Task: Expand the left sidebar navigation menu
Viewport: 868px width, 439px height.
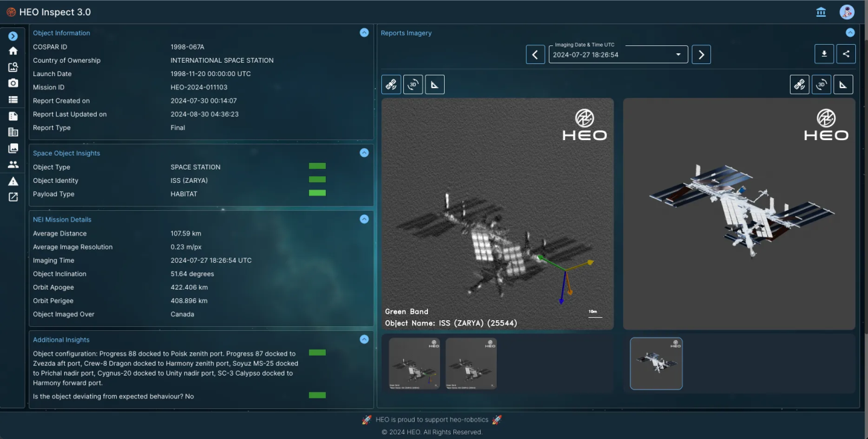Action: click(13, 36)
